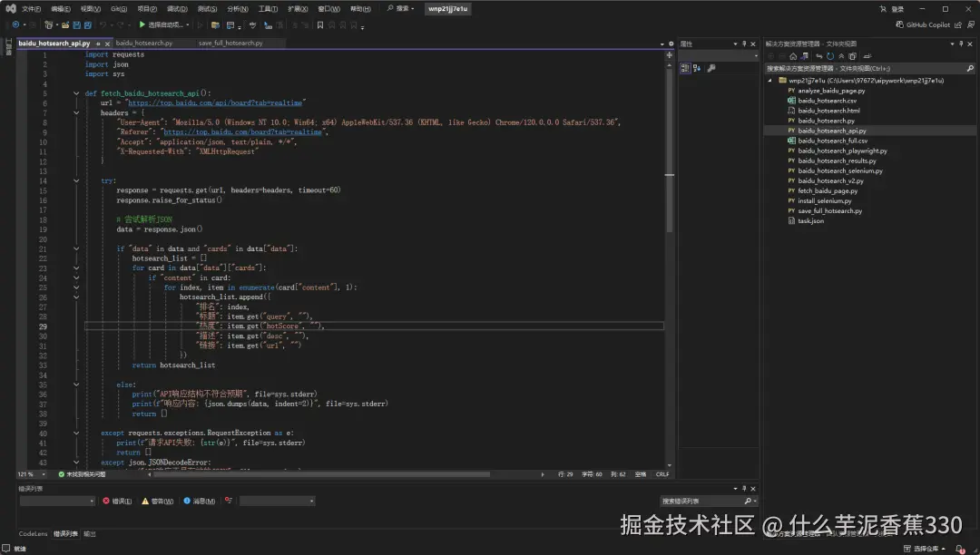Click the Navigate Backward toolbar icon

click(x=15, y=25)
